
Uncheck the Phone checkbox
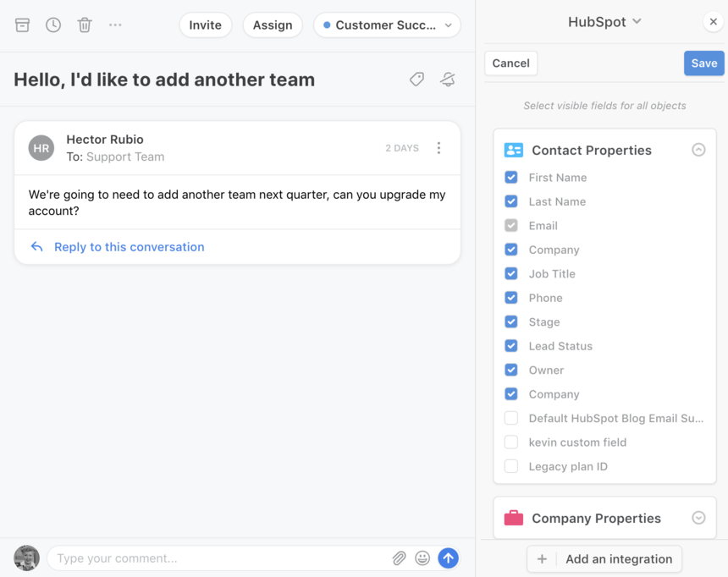(x=511, y=298)
